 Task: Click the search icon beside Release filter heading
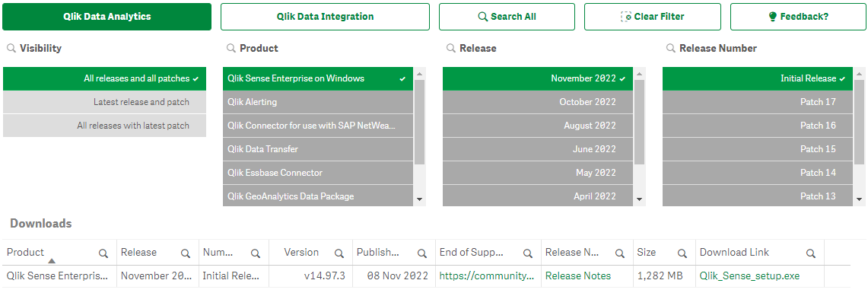(450, 48)
